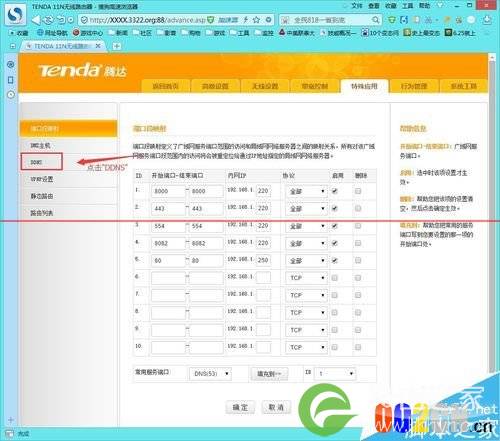
Task: Open the 行为管理 tab
Action: (x=414, y=86)
